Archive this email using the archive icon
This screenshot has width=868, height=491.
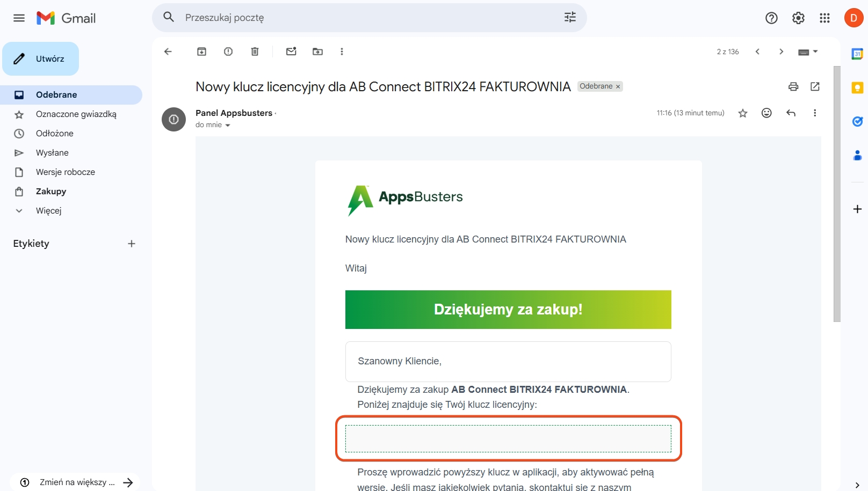coord(201,52)
